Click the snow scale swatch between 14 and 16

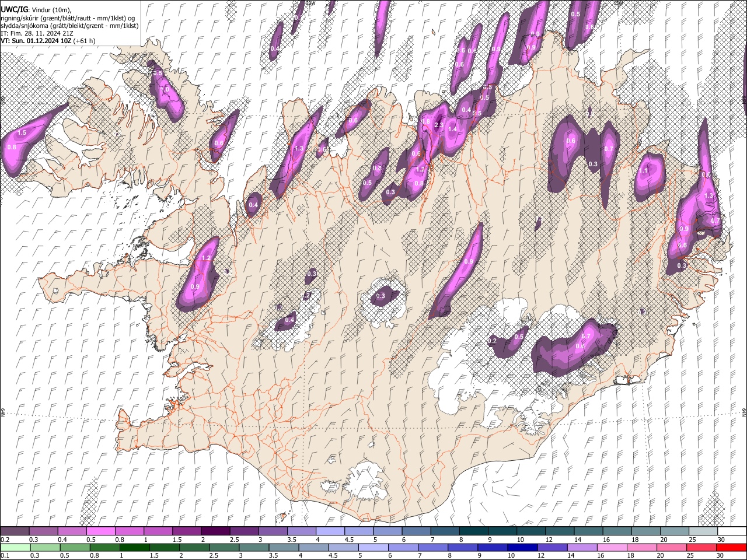pos(588,531)
